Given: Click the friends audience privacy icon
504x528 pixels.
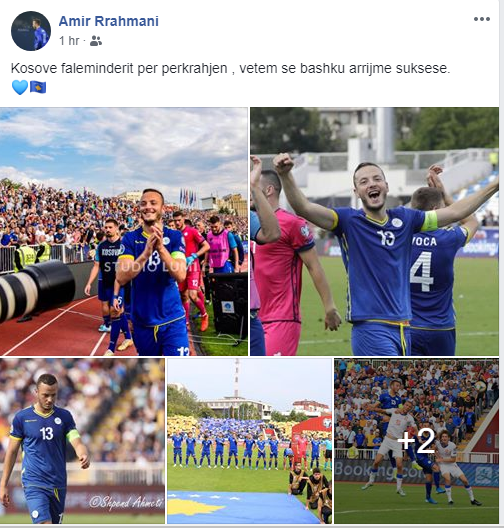Looking at the screenshot, I should tap(96, 41).
